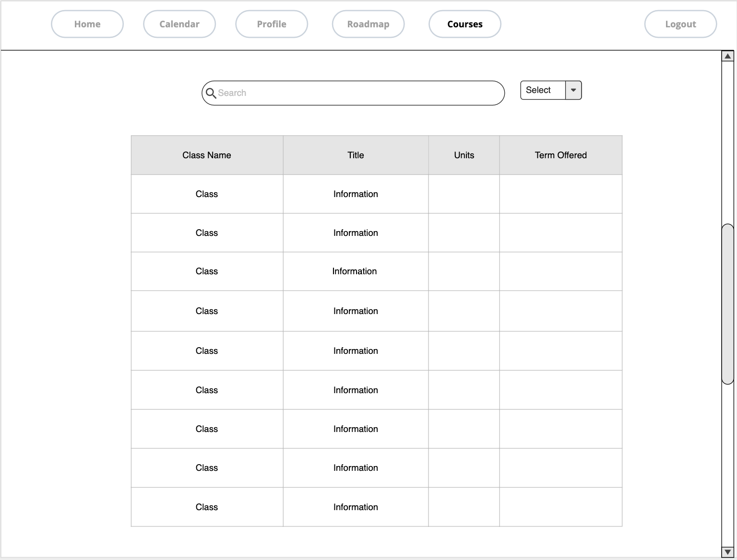Click the Logout button
The width and height of the screenshot is (737, 560).
680,24
